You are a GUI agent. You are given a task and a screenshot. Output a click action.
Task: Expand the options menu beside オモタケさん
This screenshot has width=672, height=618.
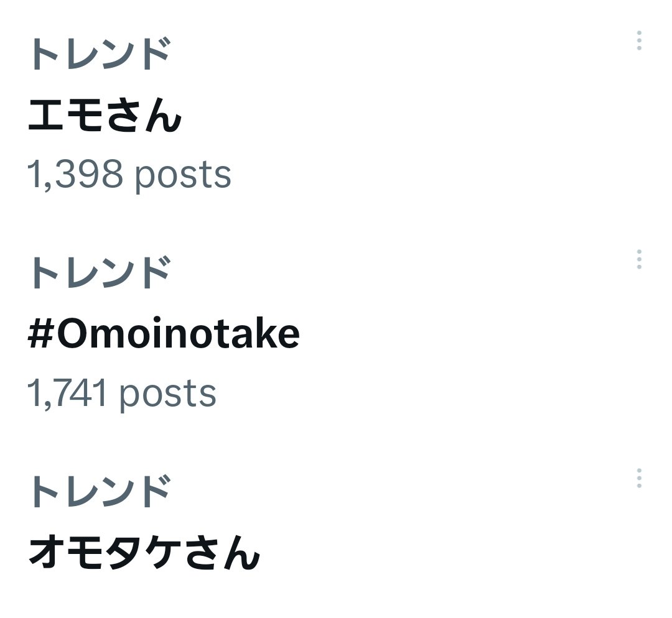pyautogui.click(x=638, y=478)
